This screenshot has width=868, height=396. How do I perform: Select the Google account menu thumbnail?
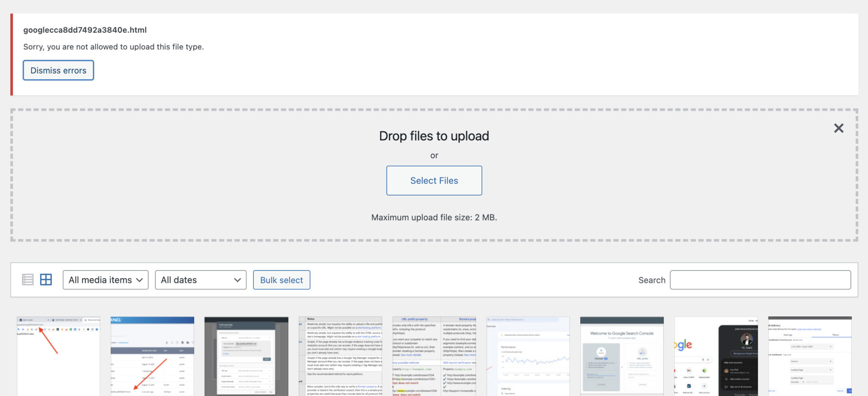pos(716,356)
